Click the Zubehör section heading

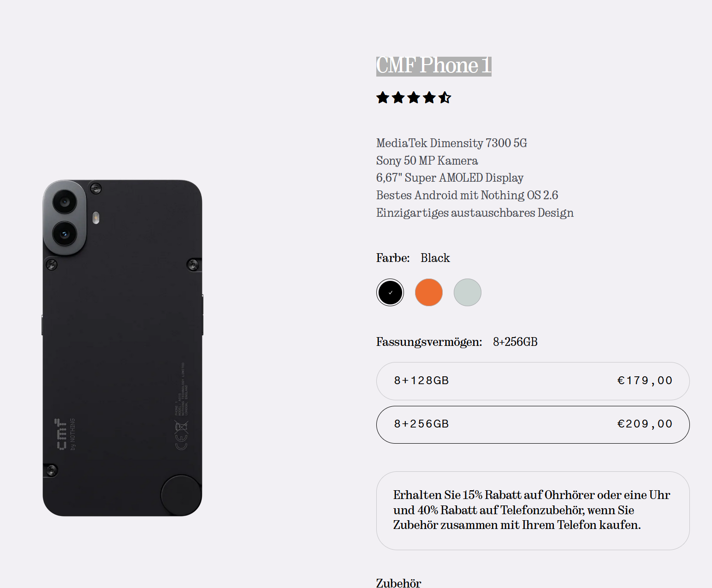pyautogui.click(x=399, y=583)
